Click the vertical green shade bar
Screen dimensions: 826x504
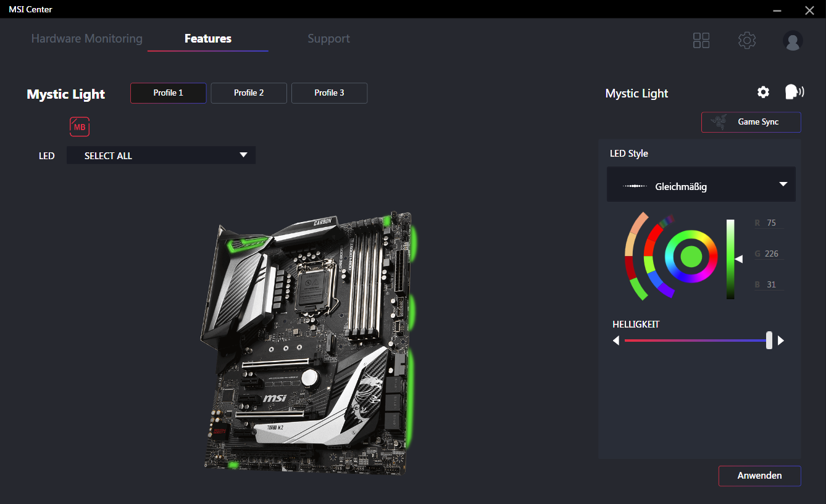(x=730, y=259)
